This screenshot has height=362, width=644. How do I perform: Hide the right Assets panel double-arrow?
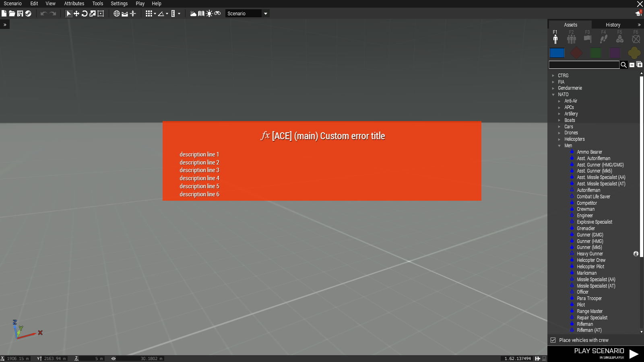coord(639,25)
